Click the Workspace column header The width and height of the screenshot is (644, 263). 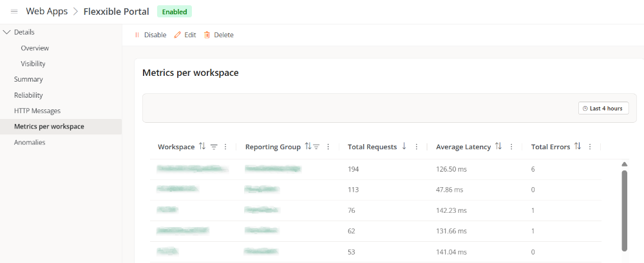(x=176, y=147)
